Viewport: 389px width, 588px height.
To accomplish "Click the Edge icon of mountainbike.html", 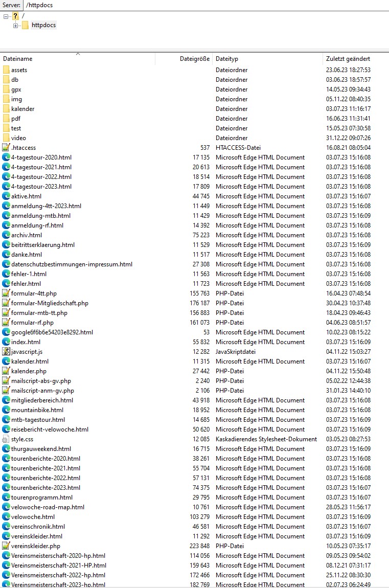I will click(x=6, y=410).
